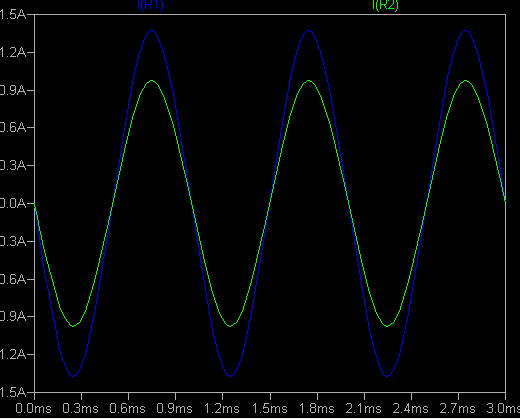The width and height of the screenshot is (520, 419).
Task: Select the green I(R2) trace label
Action: tap(385, 5)
